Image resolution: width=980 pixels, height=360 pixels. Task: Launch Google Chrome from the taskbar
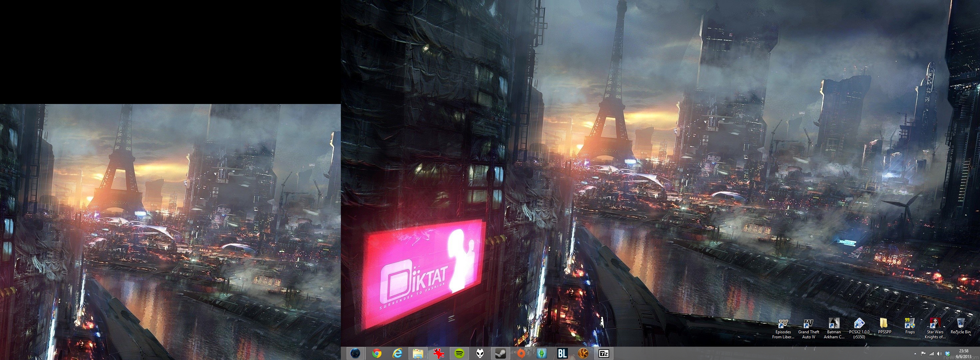coord(377,354)
